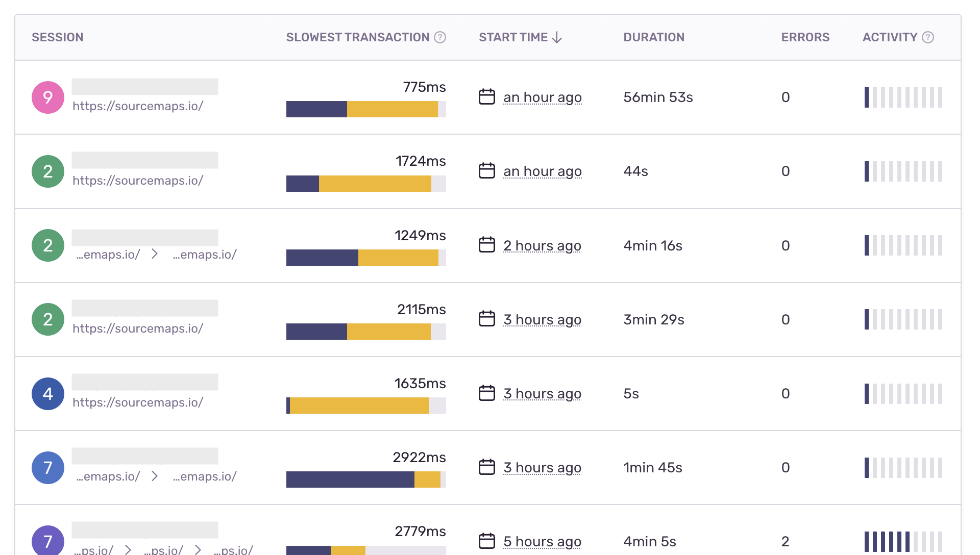Sort by the Duration column header
Screen dimensions: 980x555
[653, 37]
